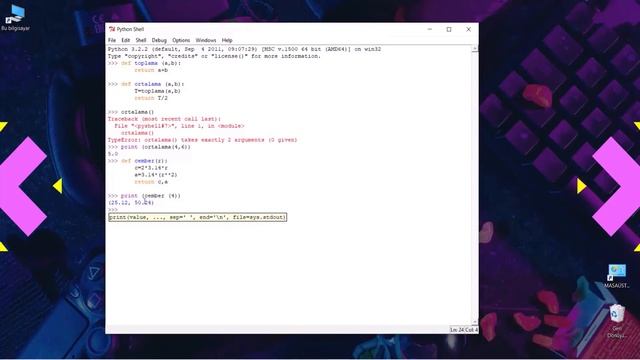Click the 'def toplama (a,b):' line
640x360 pixels.
(x=151, y=63)
